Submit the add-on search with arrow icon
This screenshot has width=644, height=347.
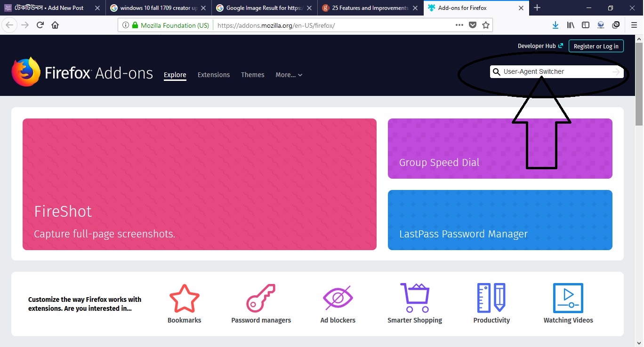[x=616, y=71]
